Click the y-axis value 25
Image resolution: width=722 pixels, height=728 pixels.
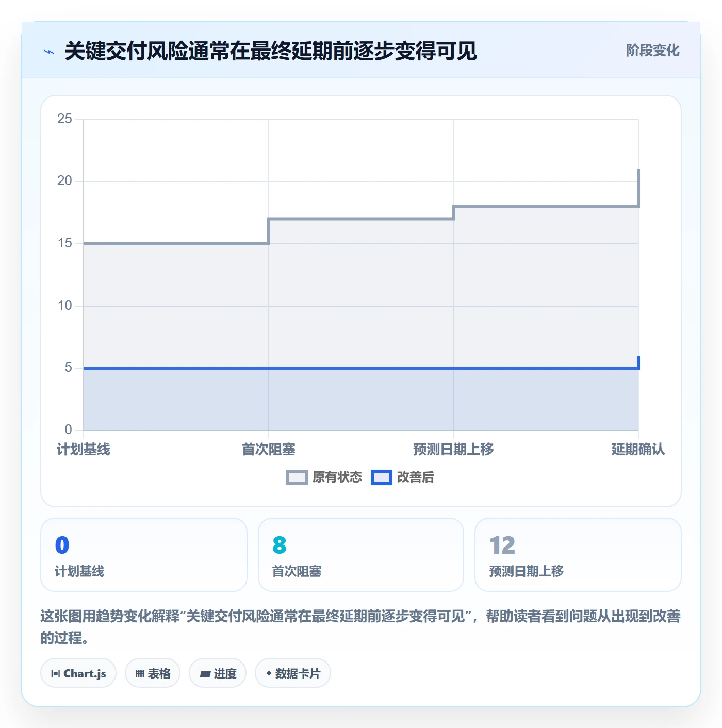(64, 119)
